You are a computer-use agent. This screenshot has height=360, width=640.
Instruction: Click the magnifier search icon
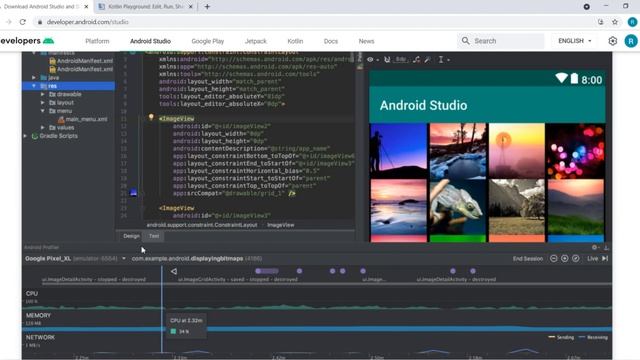click(465, 41)
